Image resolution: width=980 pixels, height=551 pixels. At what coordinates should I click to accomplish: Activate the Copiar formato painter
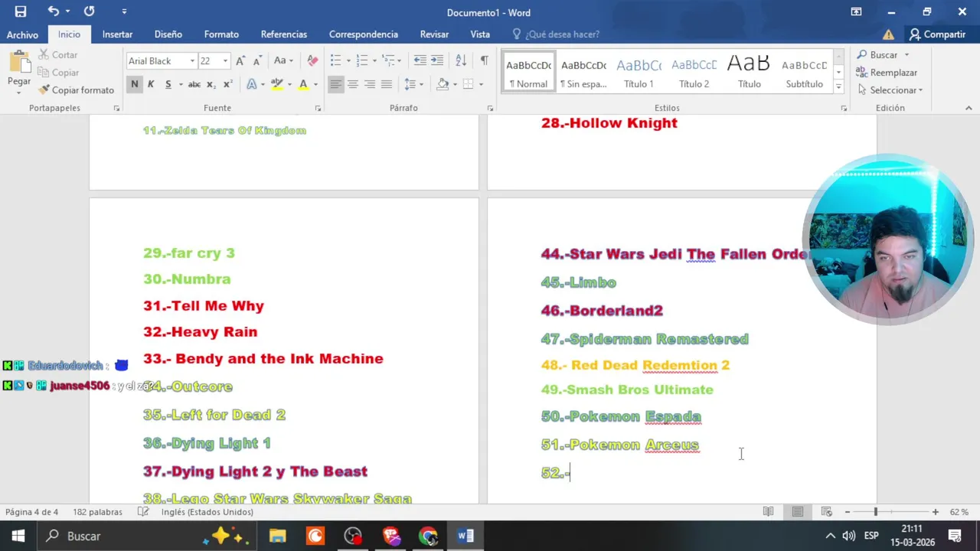pyautogui.click(x=76, y=90)
